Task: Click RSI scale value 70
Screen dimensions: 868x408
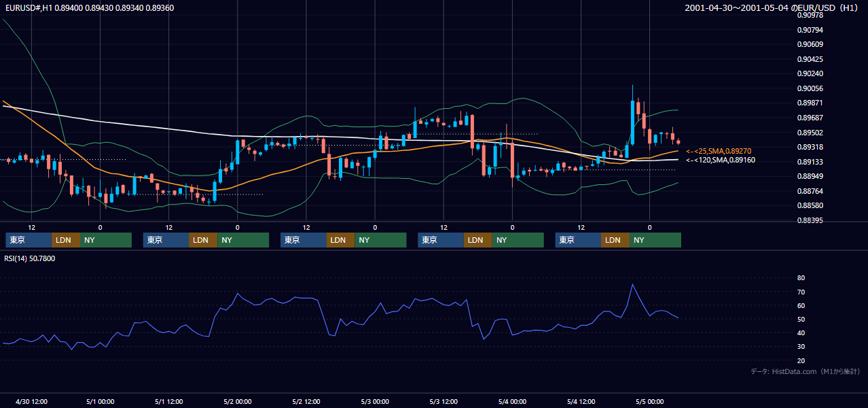Action: click(x=801, y=292)
